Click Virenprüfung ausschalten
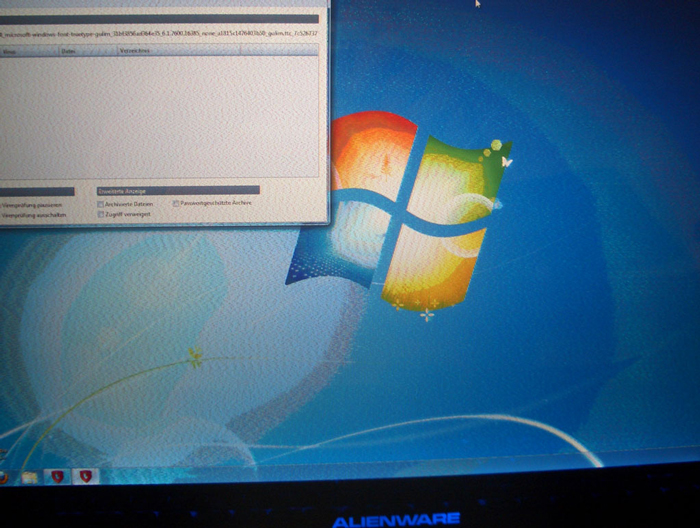This screenshot has width=700, height=528. pyautogui.click(x=33, y=215)
